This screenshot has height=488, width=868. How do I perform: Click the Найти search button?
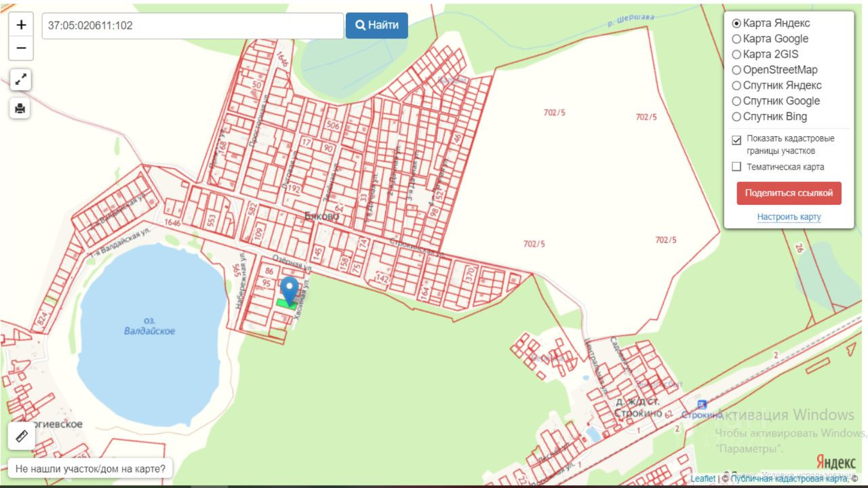[x=377, y=26]
